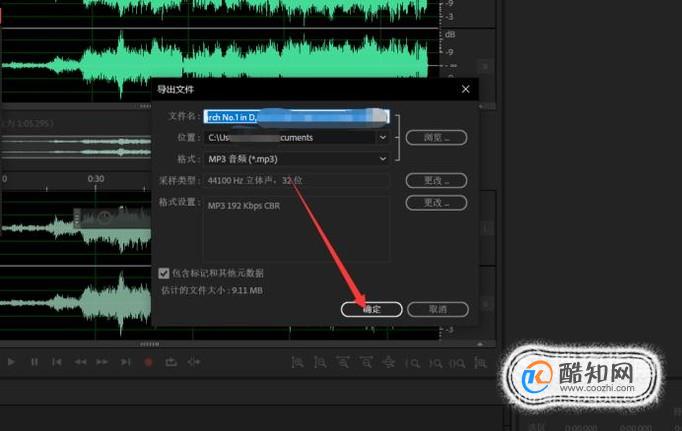Move playhead to previous marker
Image resolution: width=682 pixels, height=431 pixels.
57,362
